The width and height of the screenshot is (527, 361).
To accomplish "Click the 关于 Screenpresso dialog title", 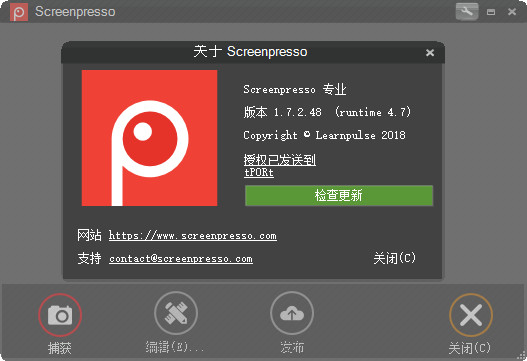I will tap(250, 52).
